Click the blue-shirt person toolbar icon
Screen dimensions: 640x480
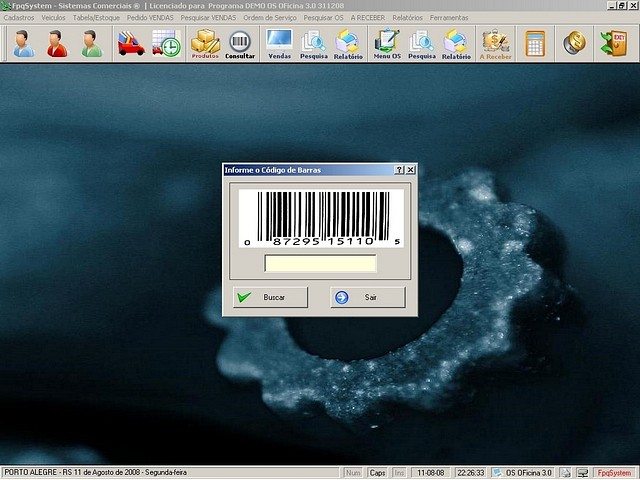click(x=24, y=44)
